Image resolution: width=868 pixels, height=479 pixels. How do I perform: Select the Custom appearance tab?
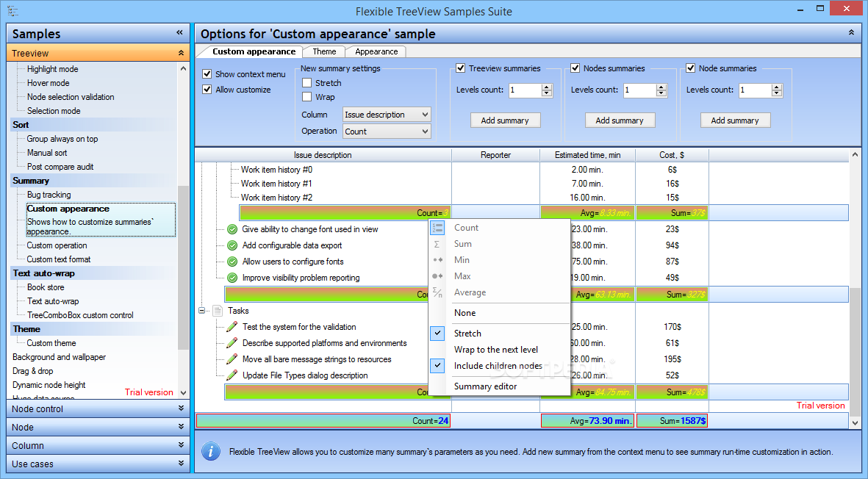click(254, 51)
